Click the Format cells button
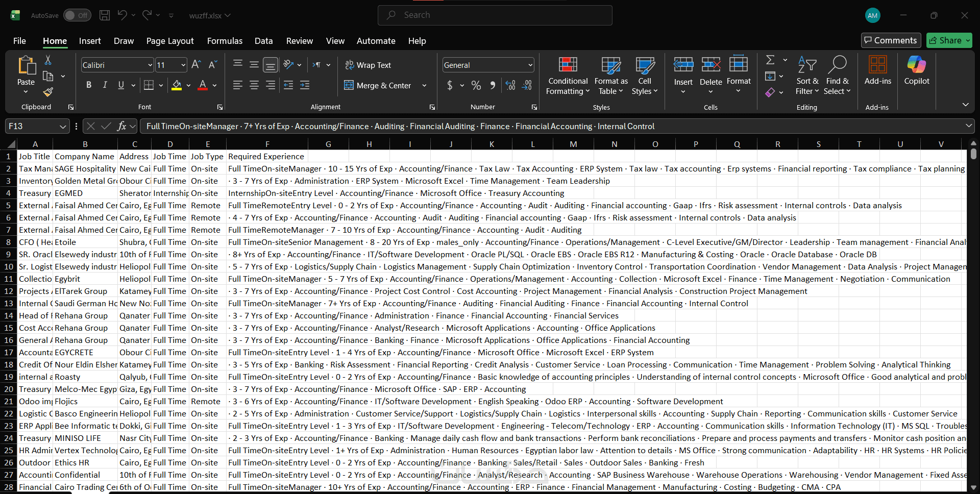The image size is (980, 494). click(x=739, y=76)
